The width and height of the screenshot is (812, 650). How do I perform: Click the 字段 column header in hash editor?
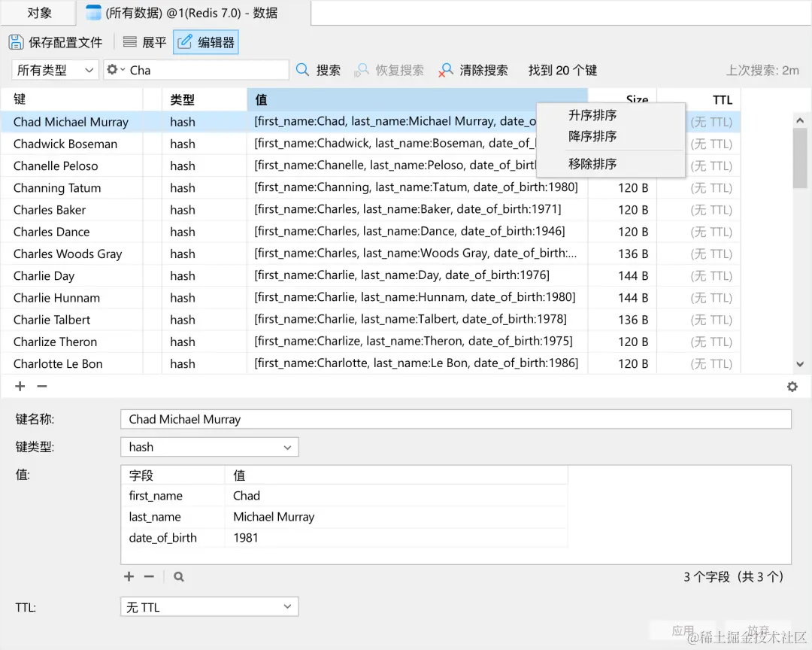coord(173,475)
